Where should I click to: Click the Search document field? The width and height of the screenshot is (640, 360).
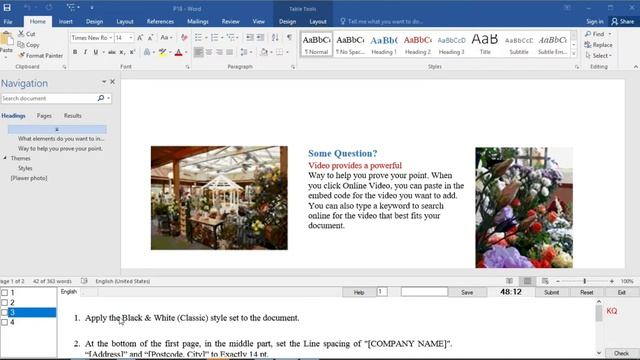point(48,98)
